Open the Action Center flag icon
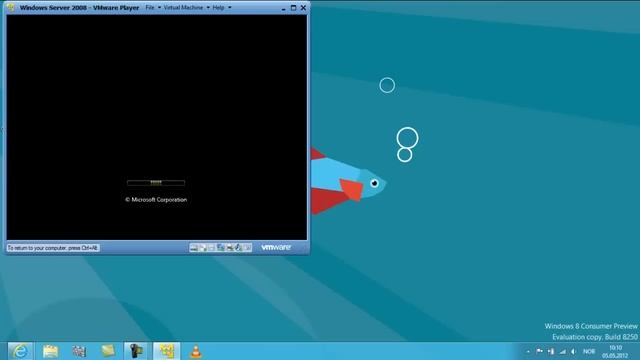The image size is (640, 360). coord(539,351)
